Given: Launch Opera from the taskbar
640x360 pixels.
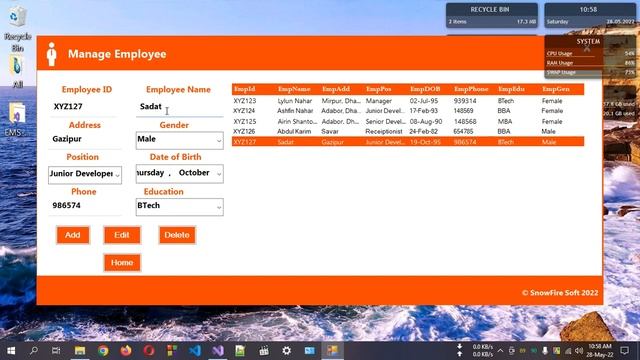Looking at the screenshot, I should (149, 351).
